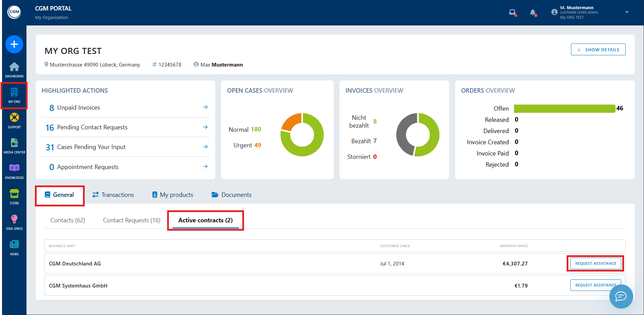Screen dimensions: 644x315
Task: Expand the M. Mustermann account menu
Action: [627, 12]
